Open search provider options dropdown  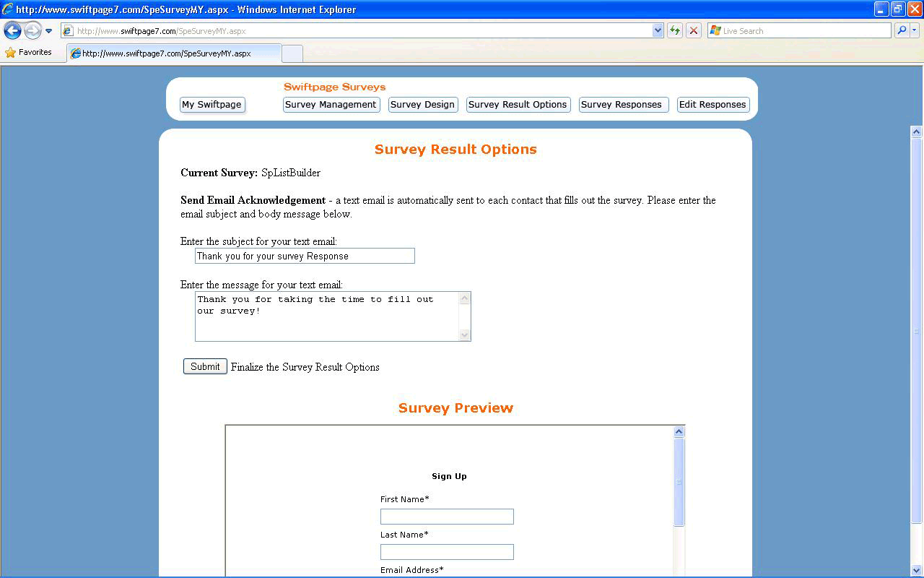(915, 30)
